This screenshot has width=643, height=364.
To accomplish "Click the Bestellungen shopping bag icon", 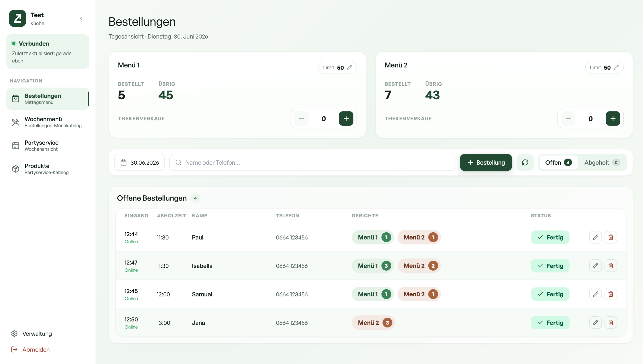I will pyautogui.click(x=15, y=99).
